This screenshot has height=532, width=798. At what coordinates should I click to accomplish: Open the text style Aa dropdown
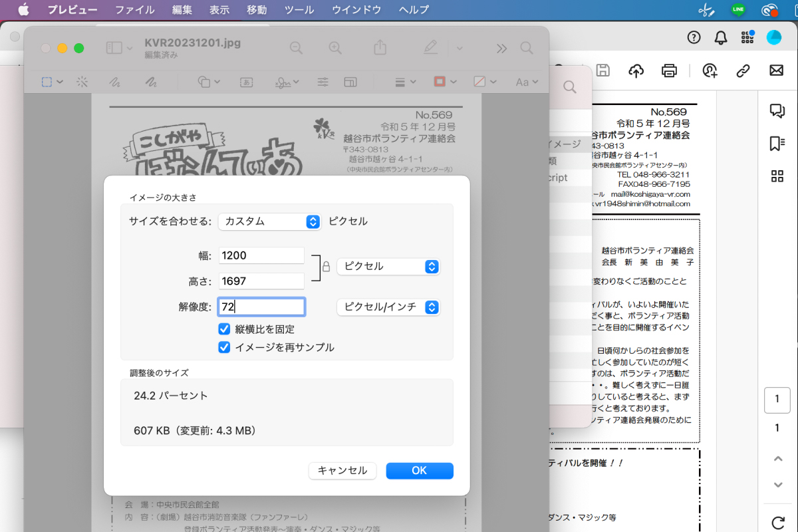(x=527, y=82)
